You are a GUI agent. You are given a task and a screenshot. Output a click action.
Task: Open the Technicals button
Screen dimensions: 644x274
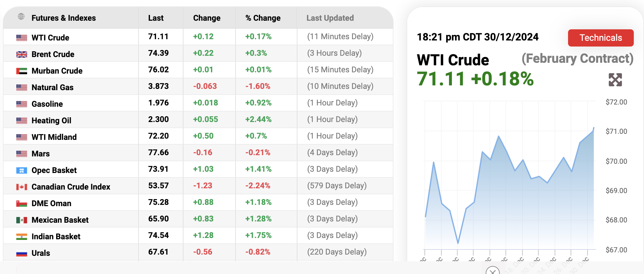[601, 38]
